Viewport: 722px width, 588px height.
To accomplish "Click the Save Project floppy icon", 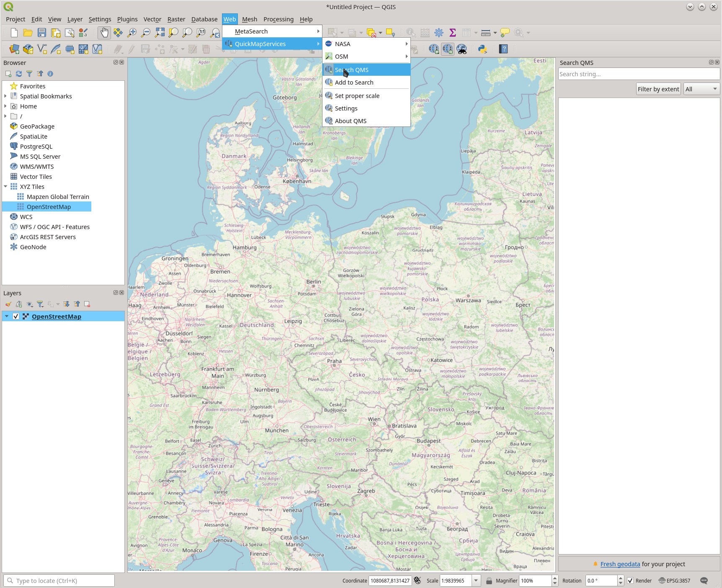I will click(x=42, y=33).
